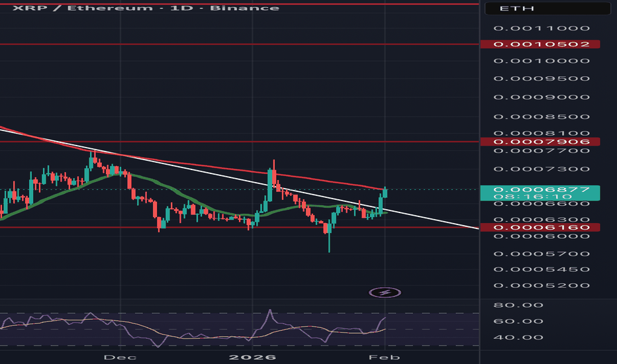Click the 0.0005700 price axis value

(x=542, y=254)
